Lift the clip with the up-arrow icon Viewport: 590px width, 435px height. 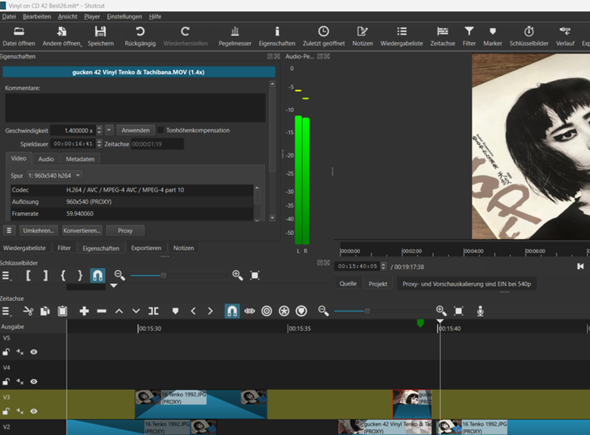tap(119, 311)
